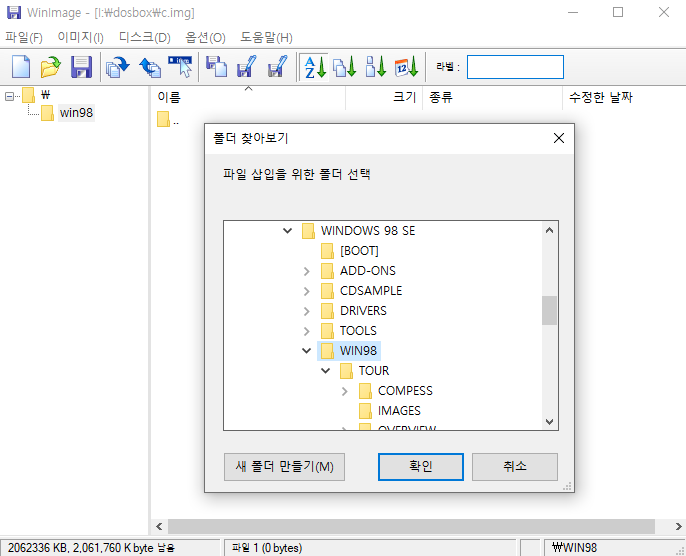Open the 옵션(O) menu
686x556 pixels.
pyautogui.click(x=205, y=38)
